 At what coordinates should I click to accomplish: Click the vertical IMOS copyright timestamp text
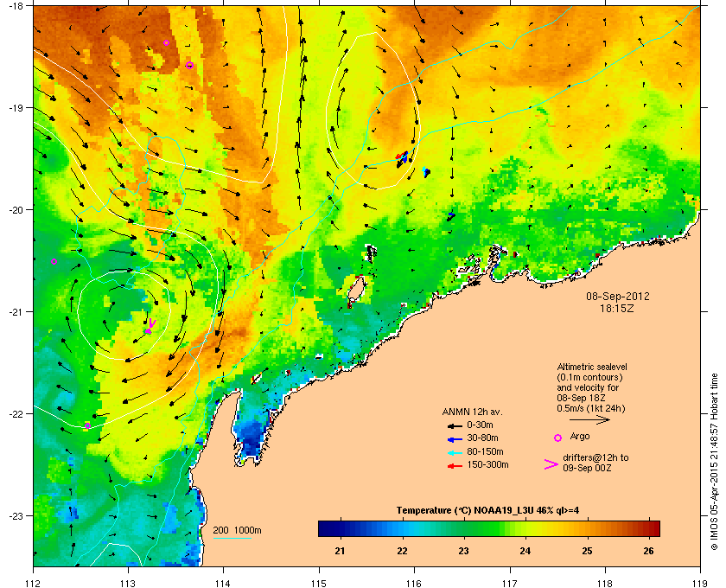pos(714,462)
